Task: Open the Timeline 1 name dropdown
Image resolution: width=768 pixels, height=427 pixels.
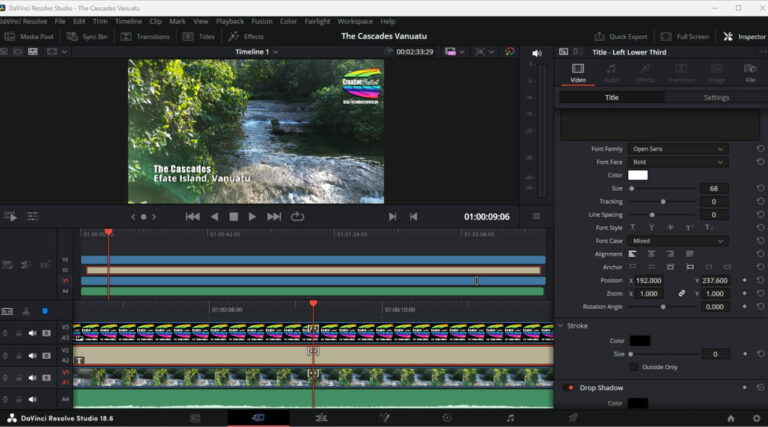Action: pyautogui.click(x=256, y=52)
